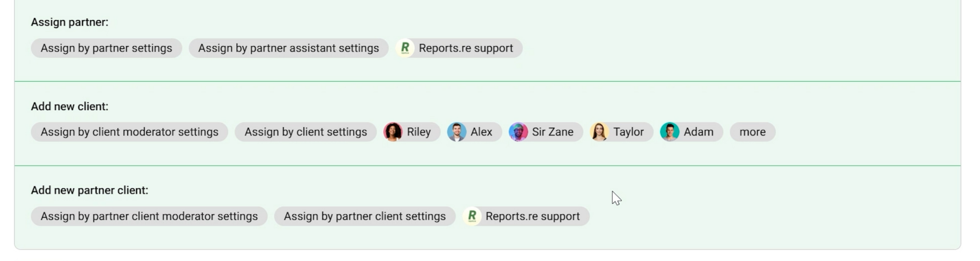Click Taylor's avatar photo

[x=599, y=132]
